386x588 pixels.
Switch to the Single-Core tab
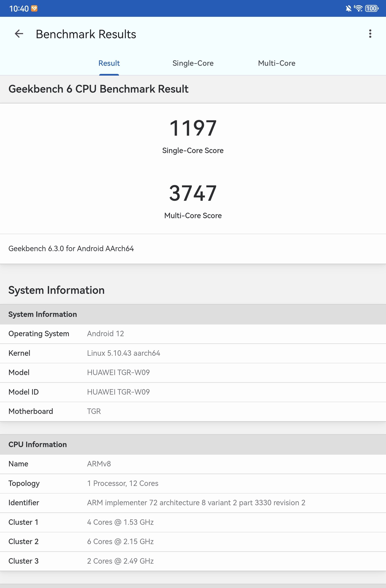(x=193, y=63)
